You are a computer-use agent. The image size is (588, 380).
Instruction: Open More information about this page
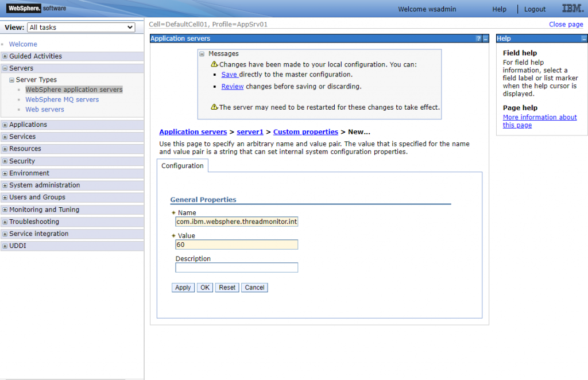(540, 121)
